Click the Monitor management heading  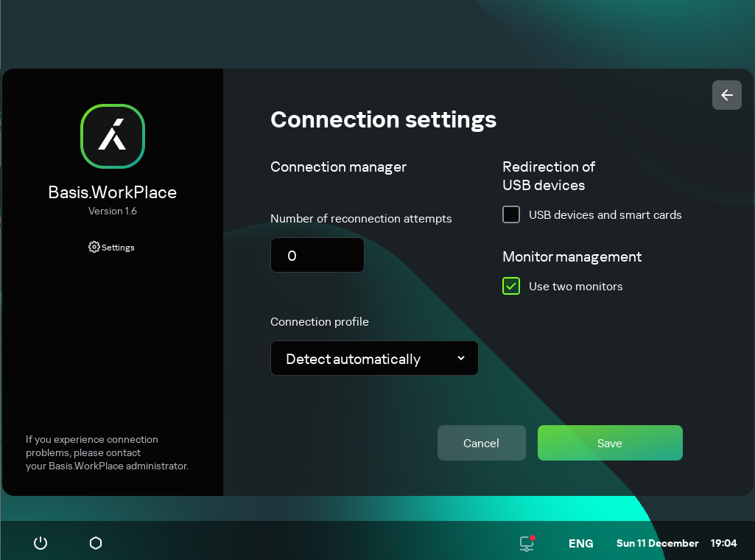[x=572, y=257]
